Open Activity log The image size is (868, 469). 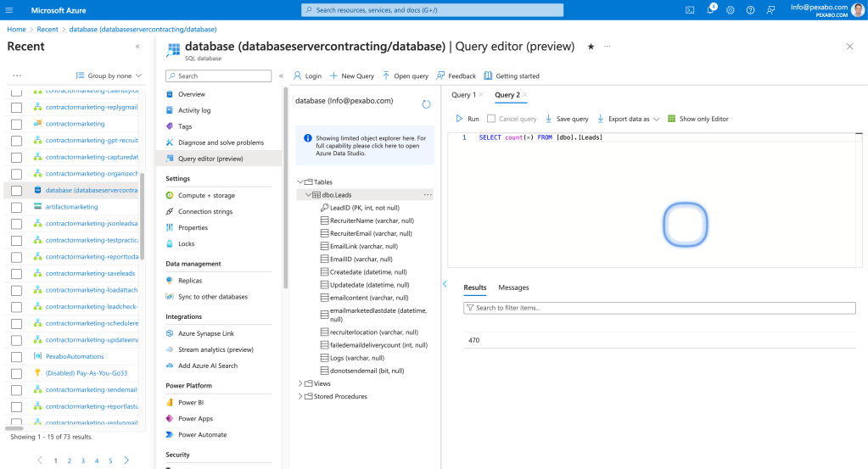click(194, 110)
